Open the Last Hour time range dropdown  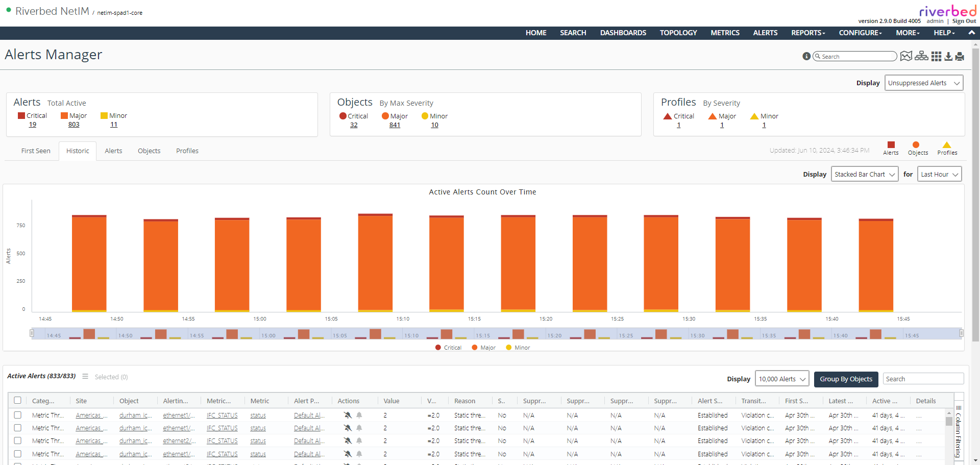(939, 174)
